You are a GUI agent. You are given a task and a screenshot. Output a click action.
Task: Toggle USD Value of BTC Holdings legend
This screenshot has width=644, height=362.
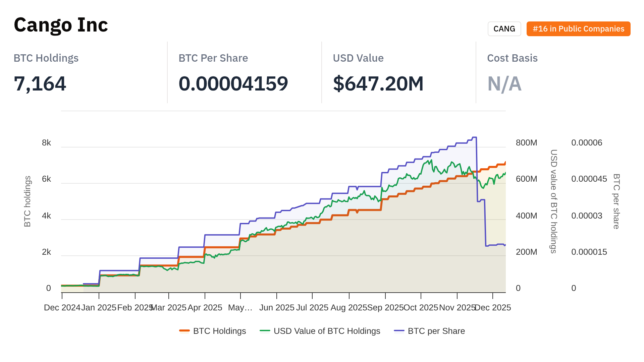point(327,331)
